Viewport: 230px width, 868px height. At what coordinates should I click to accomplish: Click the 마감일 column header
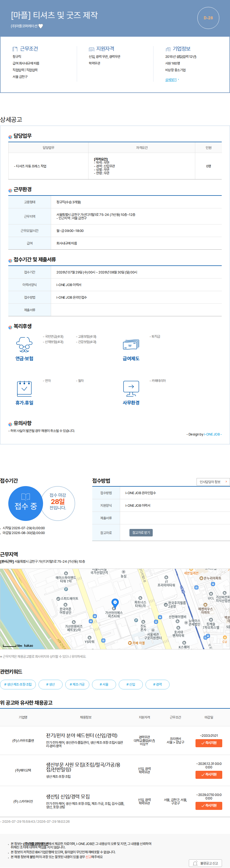point(209,717)
